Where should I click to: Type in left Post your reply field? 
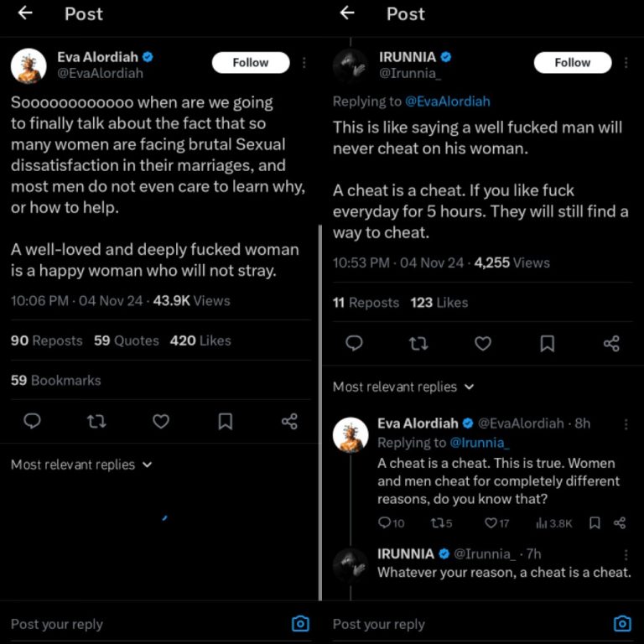126,624
